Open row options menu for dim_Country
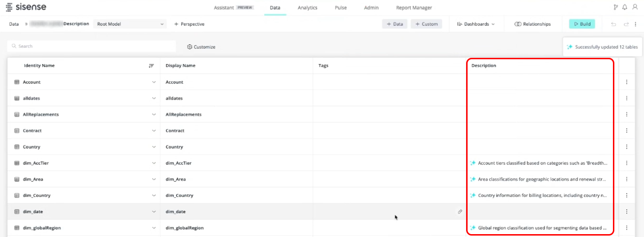644x237 pixels. click(627, 196)
